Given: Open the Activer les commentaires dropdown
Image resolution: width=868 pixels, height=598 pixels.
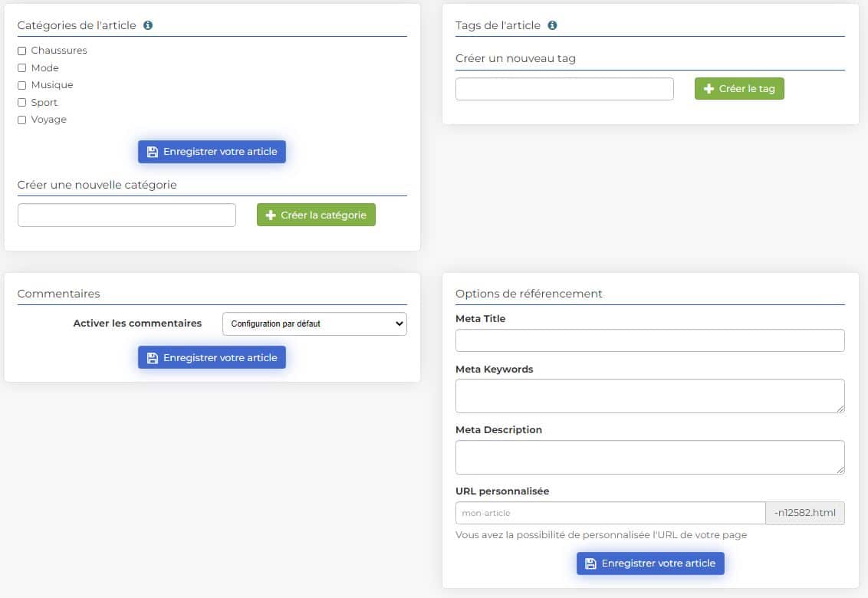Looking at the screenshot, I should (314, 324).
